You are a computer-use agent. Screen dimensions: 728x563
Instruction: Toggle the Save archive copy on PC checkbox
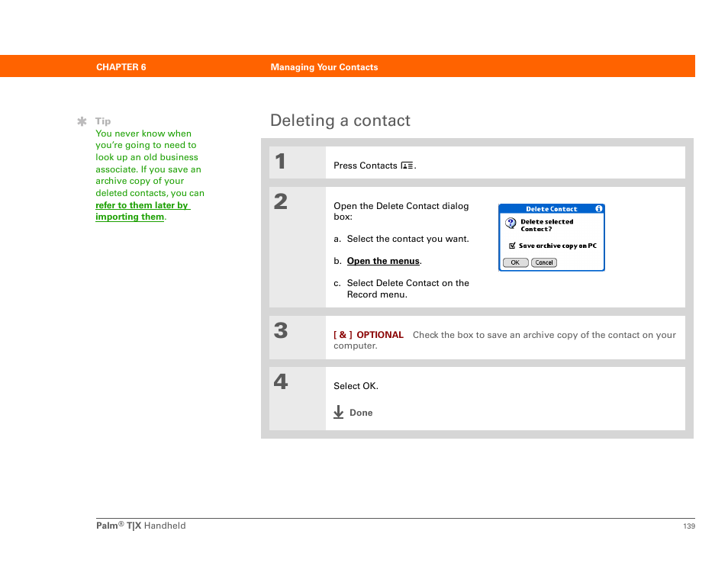(x=512, y=246)
